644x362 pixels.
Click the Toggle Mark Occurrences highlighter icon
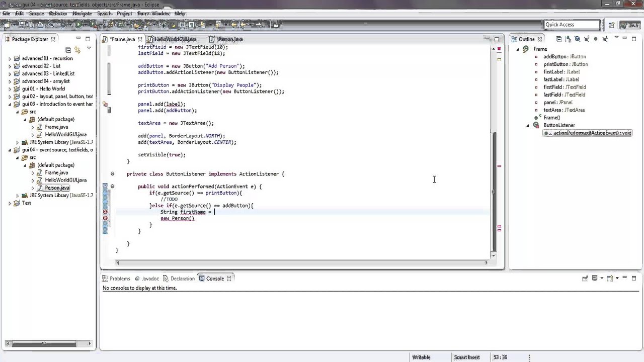tap(173, 24)
